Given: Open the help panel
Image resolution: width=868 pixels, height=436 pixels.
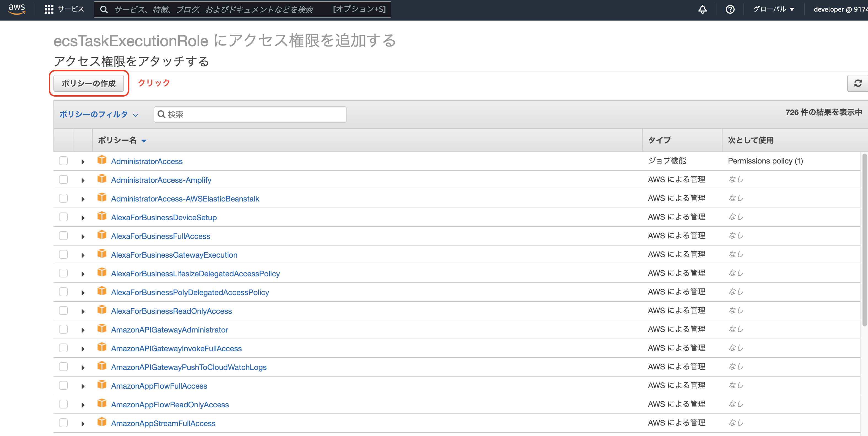Looking at the screenshot, I should [729, 9].
